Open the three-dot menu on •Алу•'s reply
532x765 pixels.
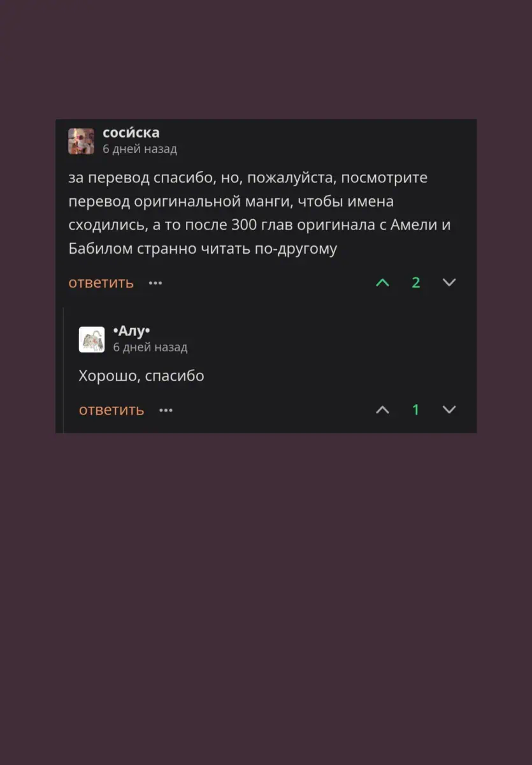tap(166, 410)
